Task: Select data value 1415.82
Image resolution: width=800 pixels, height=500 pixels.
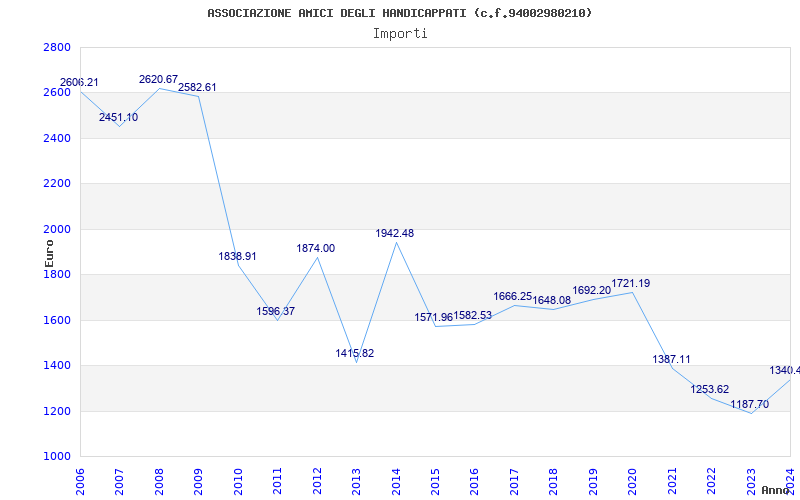Action: 355,353
